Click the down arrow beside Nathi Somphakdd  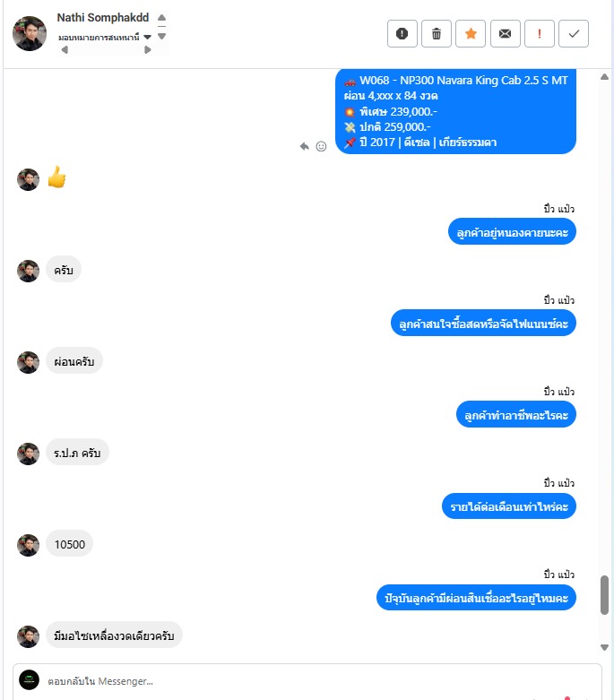pos(161,36)
